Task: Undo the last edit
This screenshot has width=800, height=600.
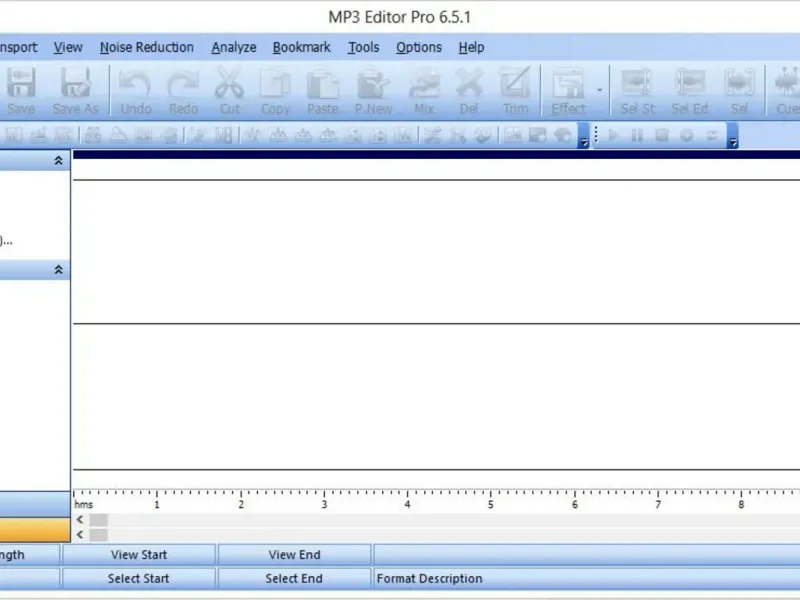Action: pos(136,90)
